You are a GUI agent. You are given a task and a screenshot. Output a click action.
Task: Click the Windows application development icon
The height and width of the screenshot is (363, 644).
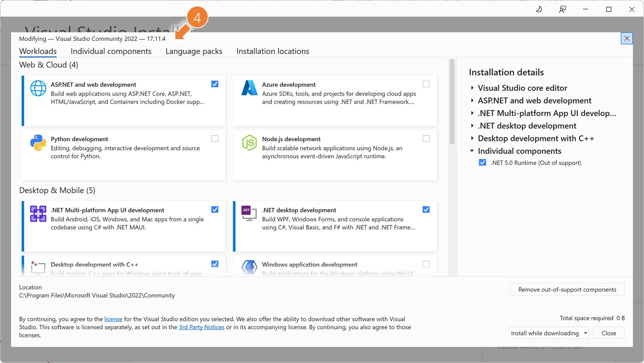click(x=249, y=268)
